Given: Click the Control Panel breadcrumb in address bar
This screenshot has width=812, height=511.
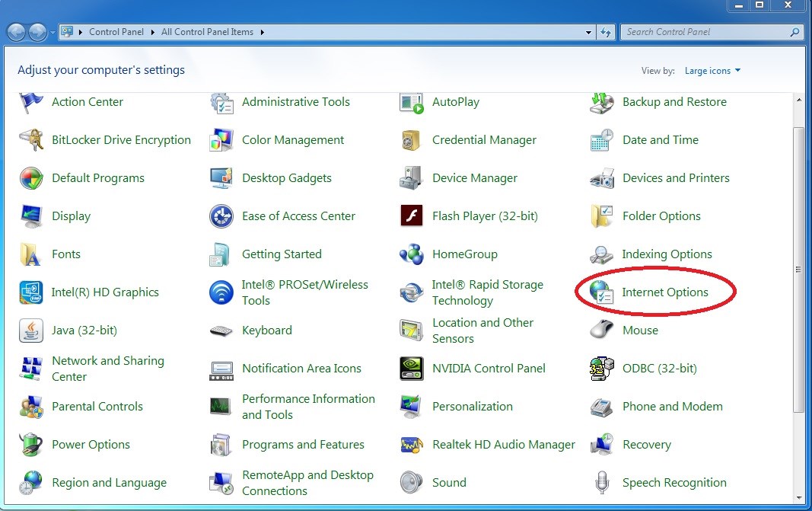Looking at the screenshot, I should pos(115,32).
